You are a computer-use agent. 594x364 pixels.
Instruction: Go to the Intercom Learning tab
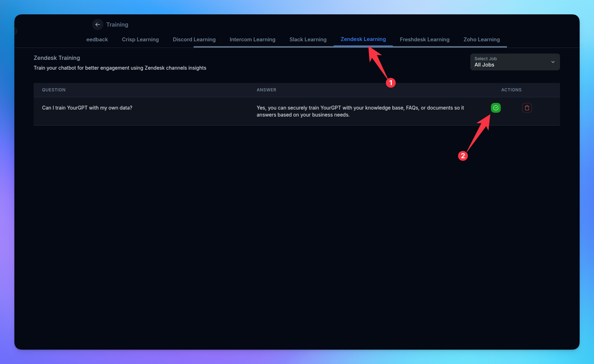(x=252, y=40)
